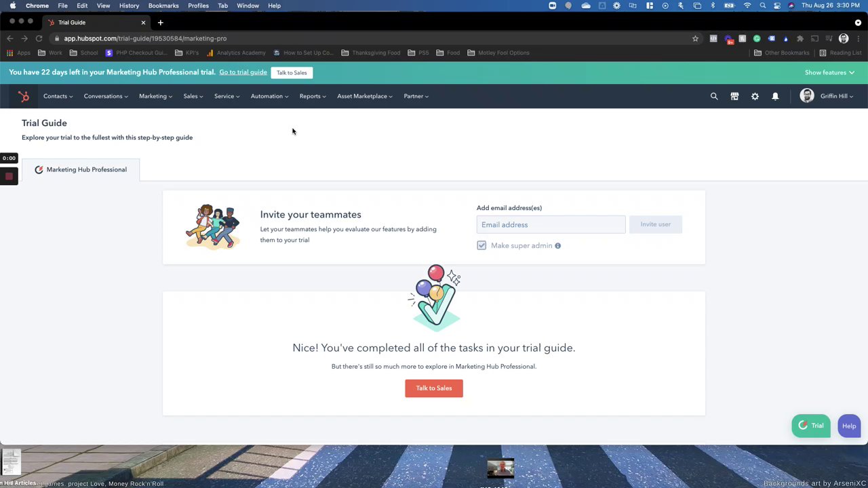Image resolution: width=868 pixels, height=488 pixels.
Task: Click Chrome back arrow button
Action: (x=10, y=39)
